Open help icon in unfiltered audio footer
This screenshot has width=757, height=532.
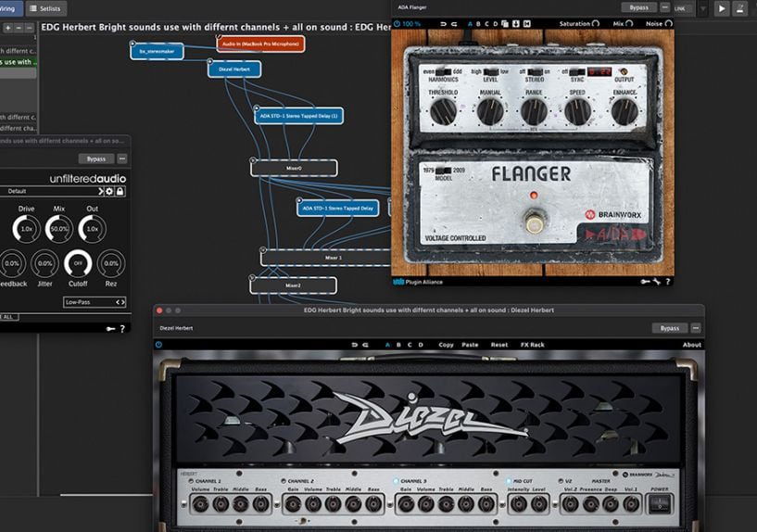click(122, 329)
